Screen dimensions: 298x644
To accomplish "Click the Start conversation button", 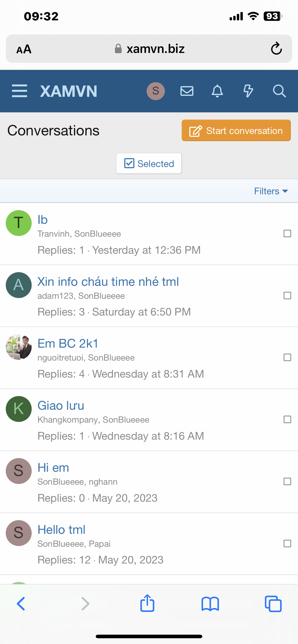I will (x=236, y=131).
